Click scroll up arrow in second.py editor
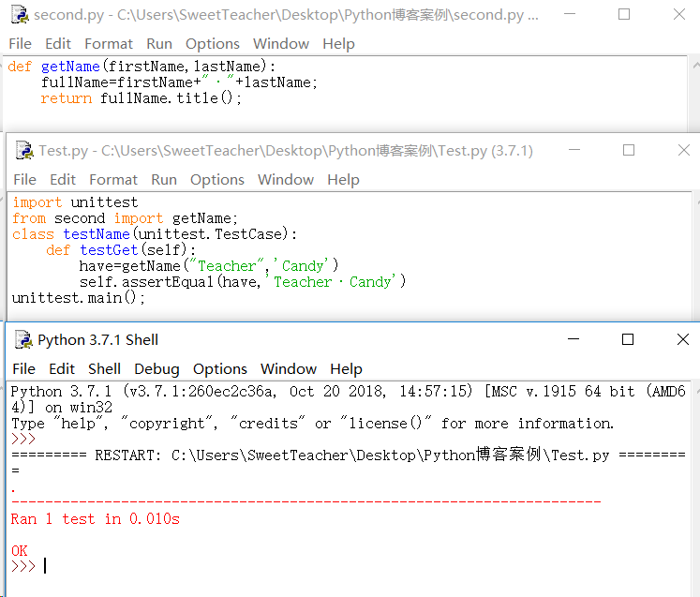 (x=695, y=66)
